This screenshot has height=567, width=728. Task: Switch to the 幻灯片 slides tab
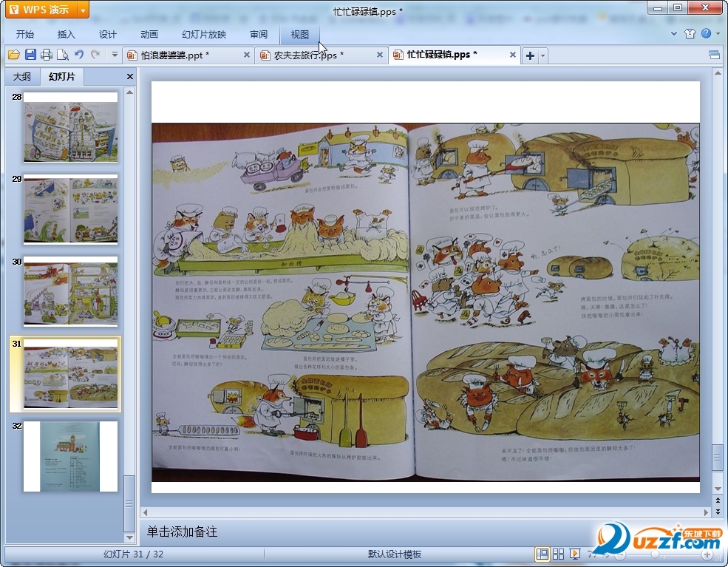click(62, 76)
